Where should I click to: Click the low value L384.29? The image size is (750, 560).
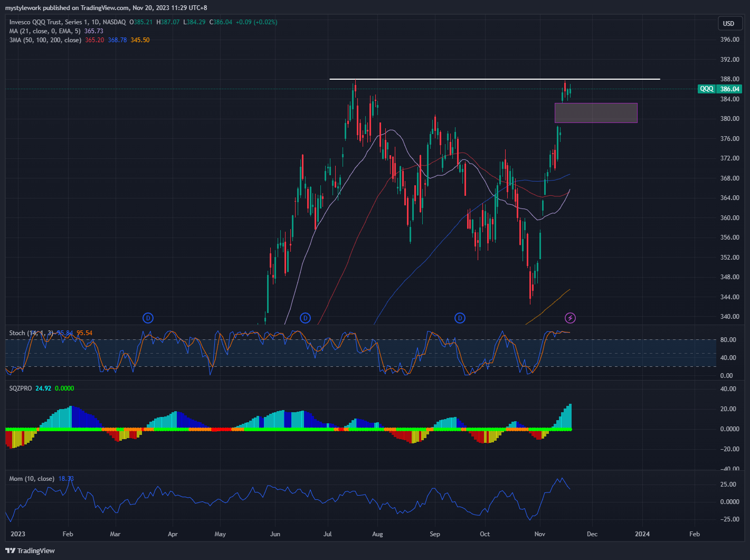tap(194, 22)
